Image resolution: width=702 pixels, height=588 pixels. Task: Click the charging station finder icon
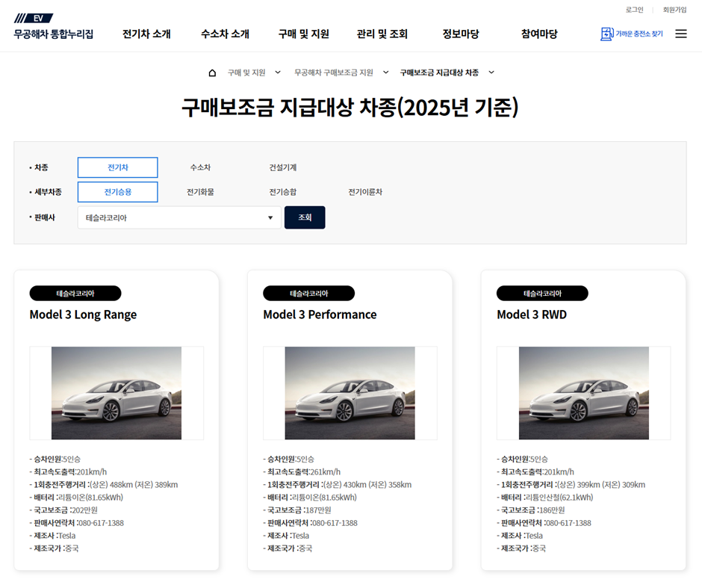pyautogui.click(x=606, y=34)
